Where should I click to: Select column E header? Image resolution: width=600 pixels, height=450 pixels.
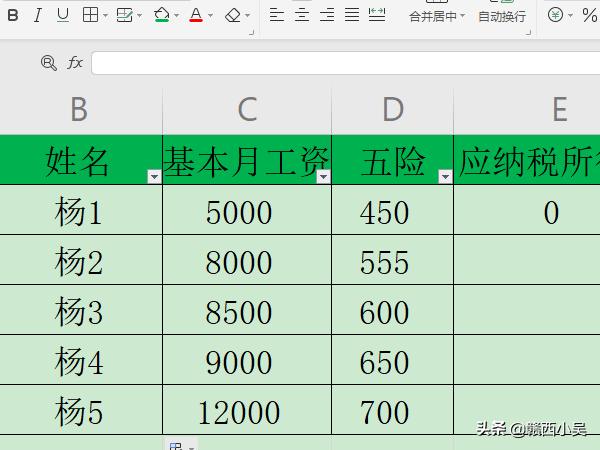coord(527,109)
